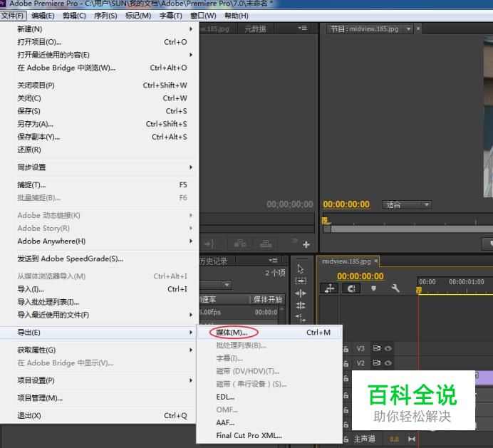Open the 标记(M) menu
493x448 pixels.
[x=138, y=16]
